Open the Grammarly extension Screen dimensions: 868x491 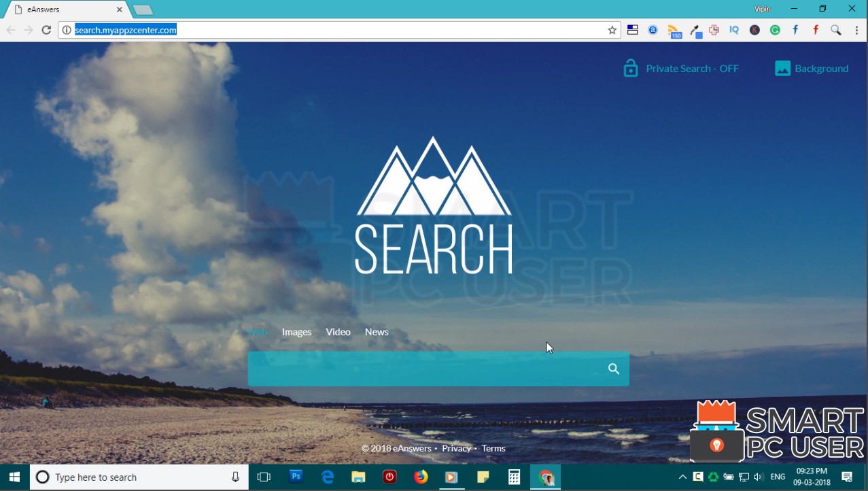tap(775, 30)
